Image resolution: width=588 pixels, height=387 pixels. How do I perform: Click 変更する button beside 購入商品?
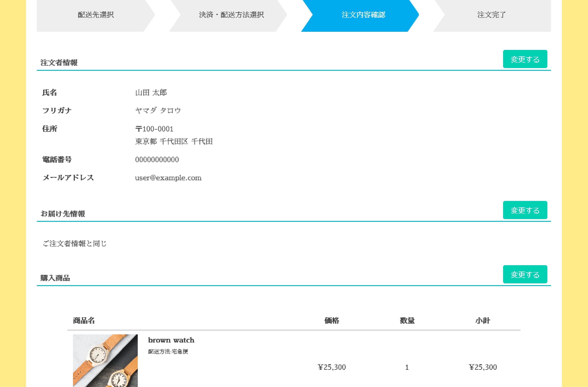point(525,274)
